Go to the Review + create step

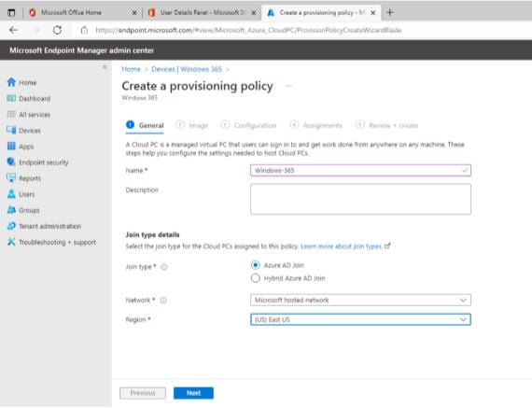[x=386, y=125]
